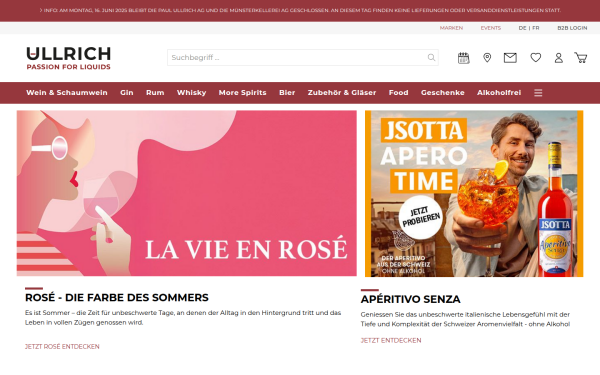Click the Events link in top bar

coord(491,28)
